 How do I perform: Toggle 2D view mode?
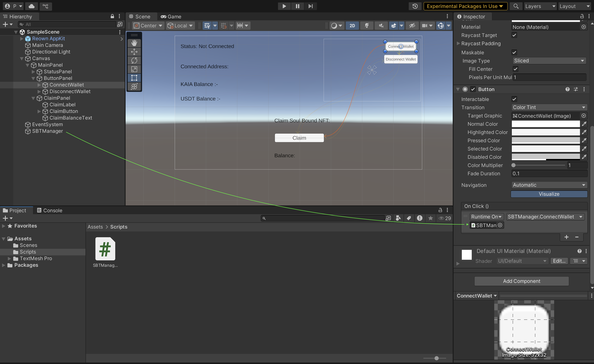[352, 26]
